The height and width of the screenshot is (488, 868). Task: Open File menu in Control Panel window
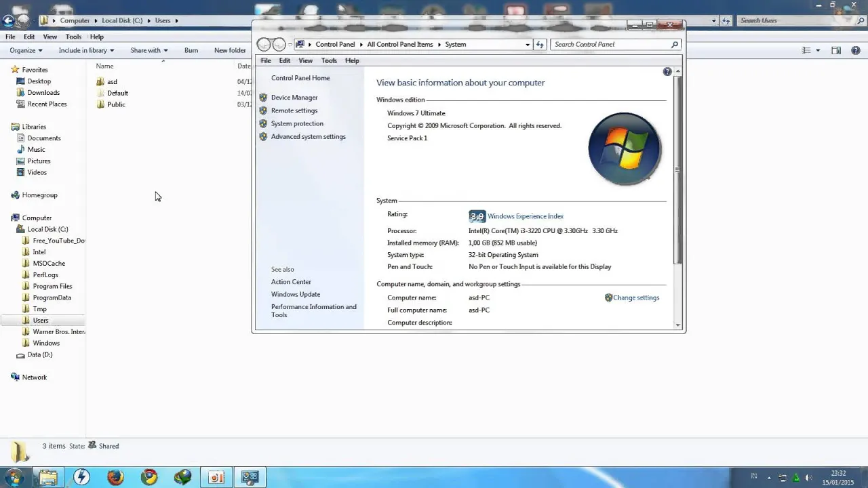click(266, 60)
